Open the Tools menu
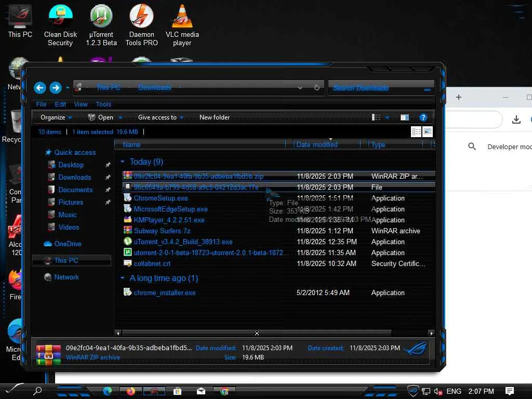This screenshot has height=399, width=532. pyautogui.click(x=103, y=104)
